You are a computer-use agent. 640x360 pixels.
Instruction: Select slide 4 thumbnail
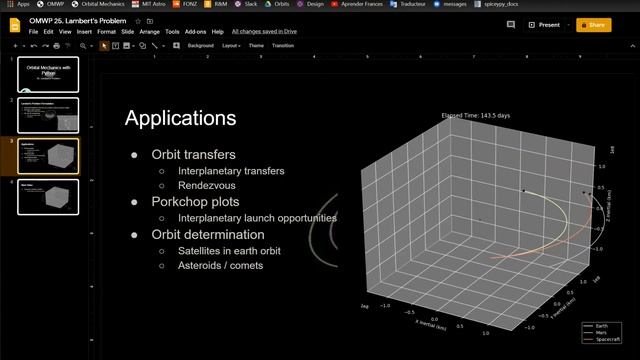[x=48, y=197]
